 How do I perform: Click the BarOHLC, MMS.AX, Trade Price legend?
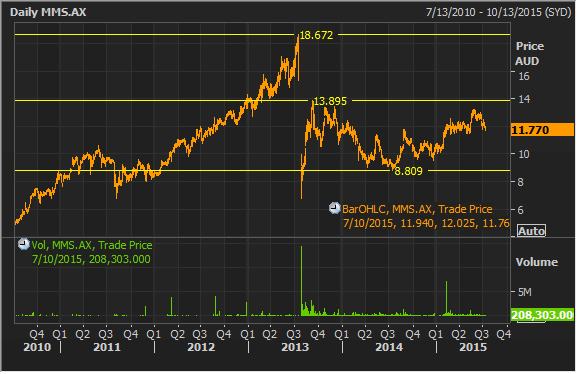click(417, 209)
